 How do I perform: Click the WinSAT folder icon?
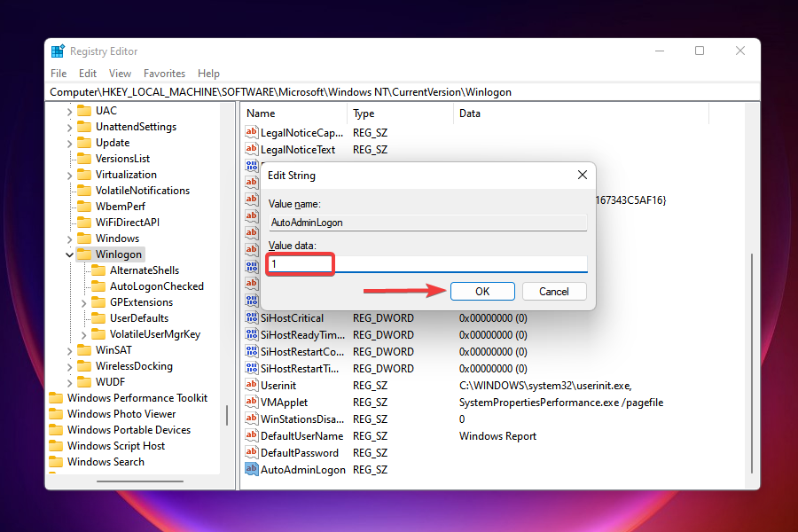pos(84,349)
